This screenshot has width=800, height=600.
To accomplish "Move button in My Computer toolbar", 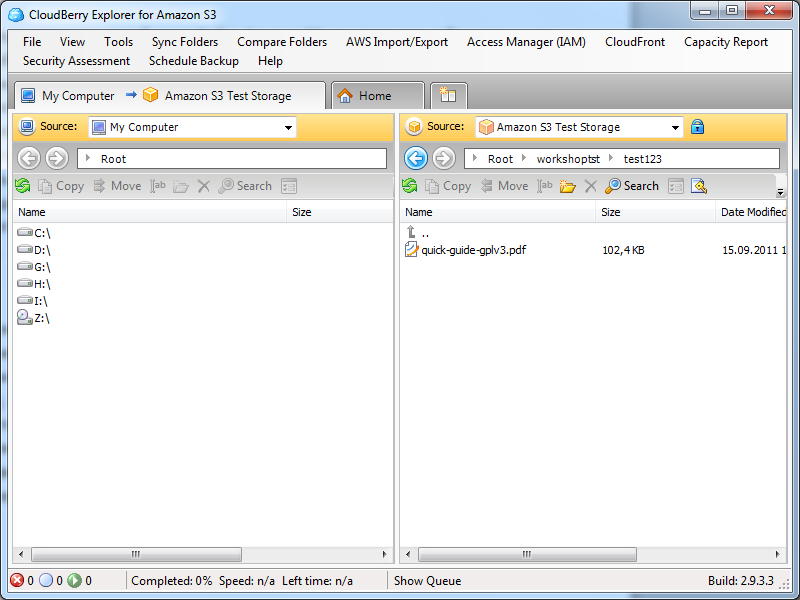I will click(x=117, y=186).
